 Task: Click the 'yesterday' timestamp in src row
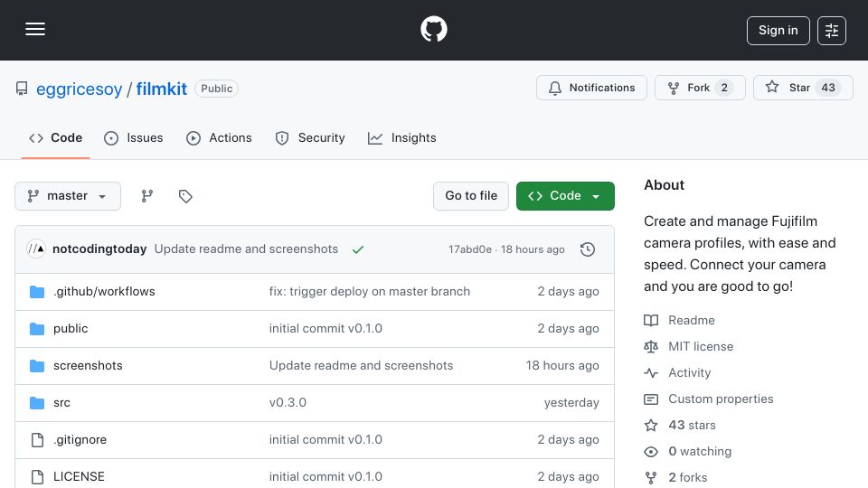click(571, 403)
